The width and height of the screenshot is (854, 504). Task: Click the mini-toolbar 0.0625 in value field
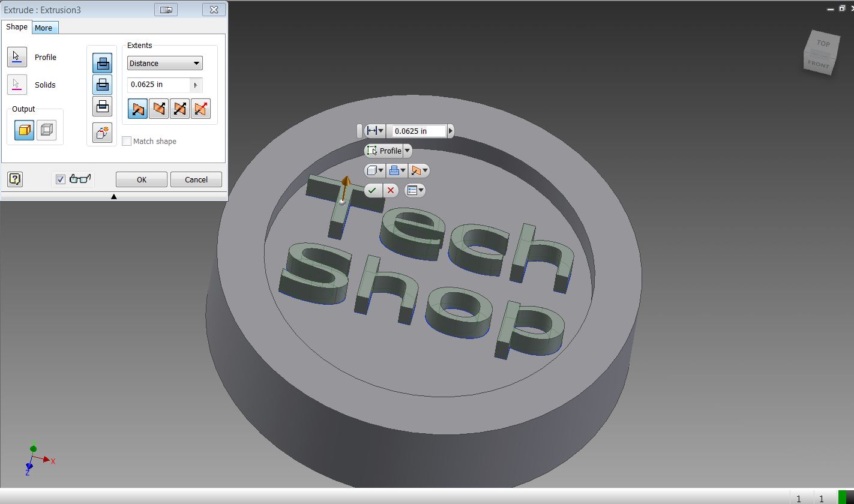[419, 131]
